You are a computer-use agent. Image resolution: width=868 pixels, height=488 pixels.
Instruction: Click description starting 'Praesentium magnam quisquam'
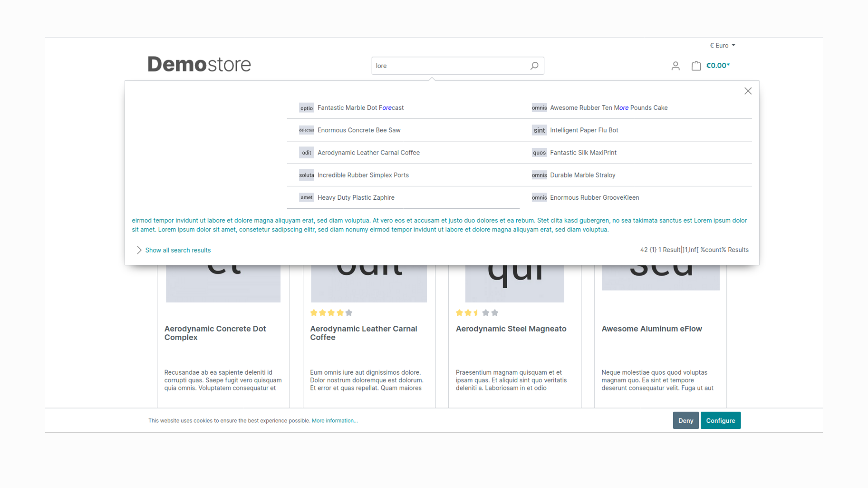pos(511,380)
